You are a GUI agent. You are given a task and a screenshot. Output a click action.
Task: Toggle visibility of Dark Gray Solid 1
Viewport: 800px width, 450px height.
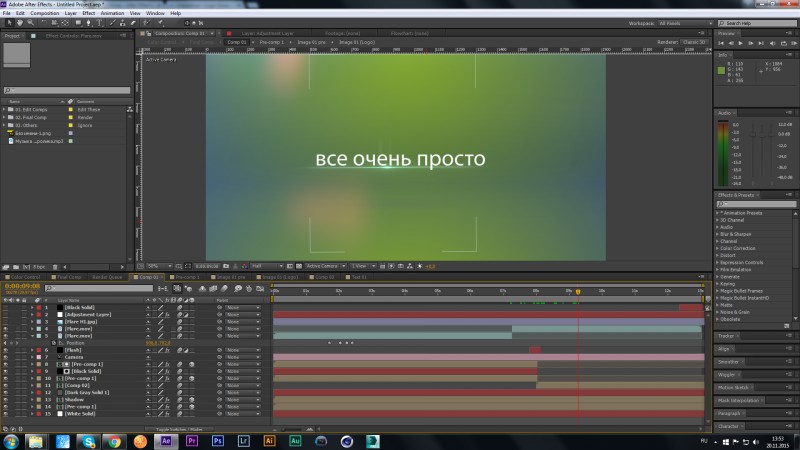tap(6, 392)
